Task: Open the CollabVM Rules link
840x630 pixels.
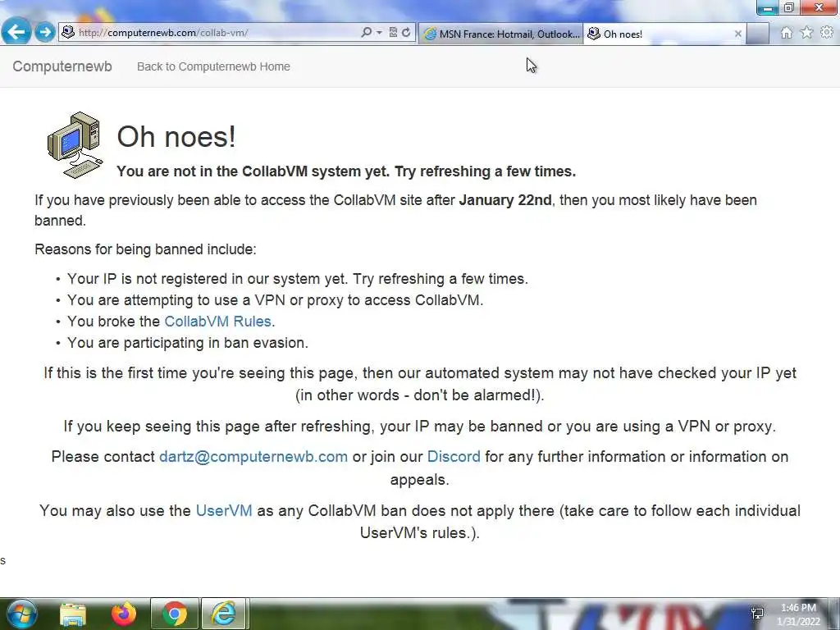Action: click(x=217, y=321)
